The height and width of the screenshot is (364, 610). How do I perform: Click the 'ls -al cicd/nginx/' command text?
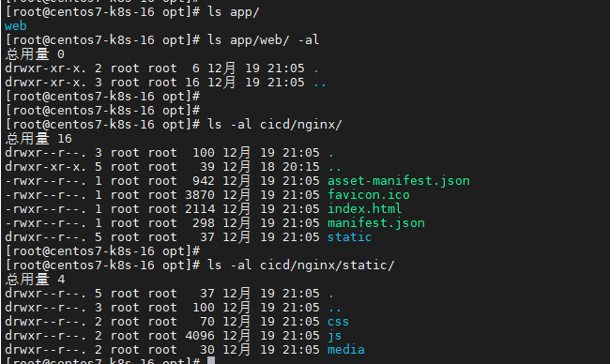click(274, 125)
